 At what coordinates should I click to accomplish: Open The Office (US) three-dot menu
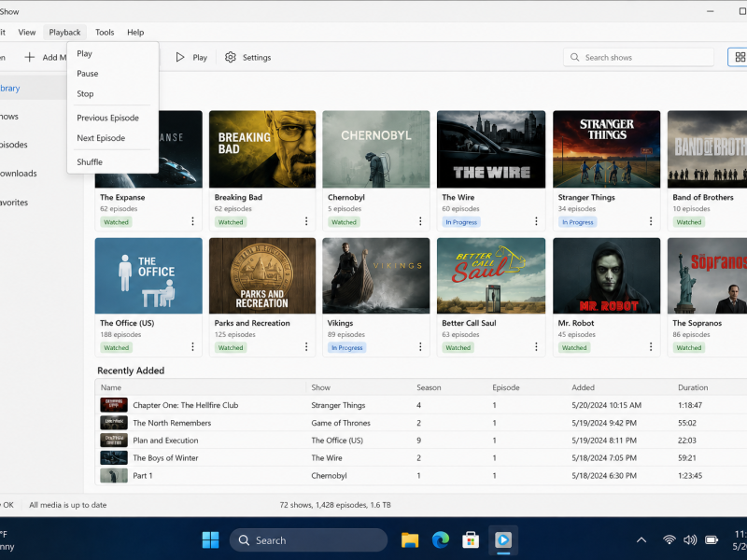pyautogui.click(x=192, y=346)
